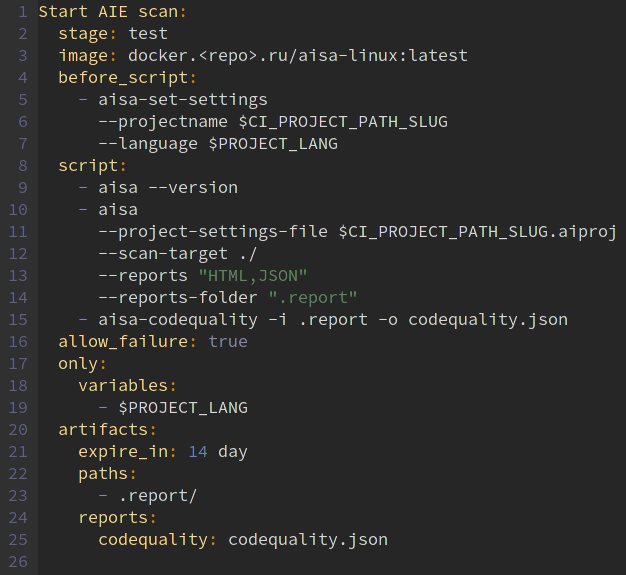Click line number 26 in the gutter
Image resolution: width=626 pixels, height=575 pixels.
pyautogui.click(x=18, y=561)
